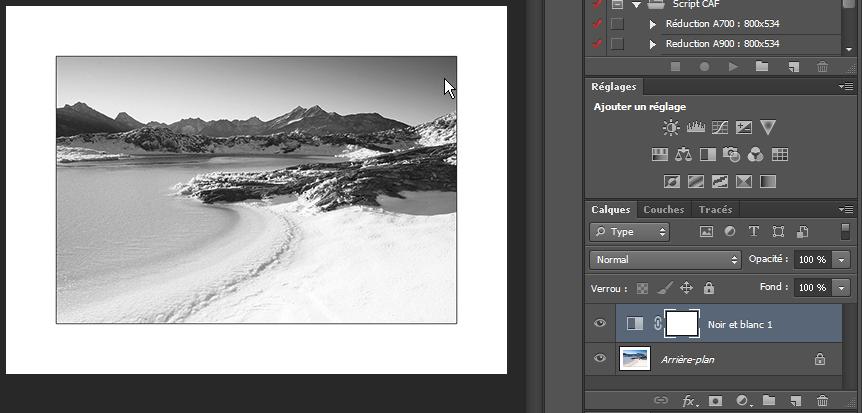Open the Opacité value dropdown arrow

click(x=841, y=260)
